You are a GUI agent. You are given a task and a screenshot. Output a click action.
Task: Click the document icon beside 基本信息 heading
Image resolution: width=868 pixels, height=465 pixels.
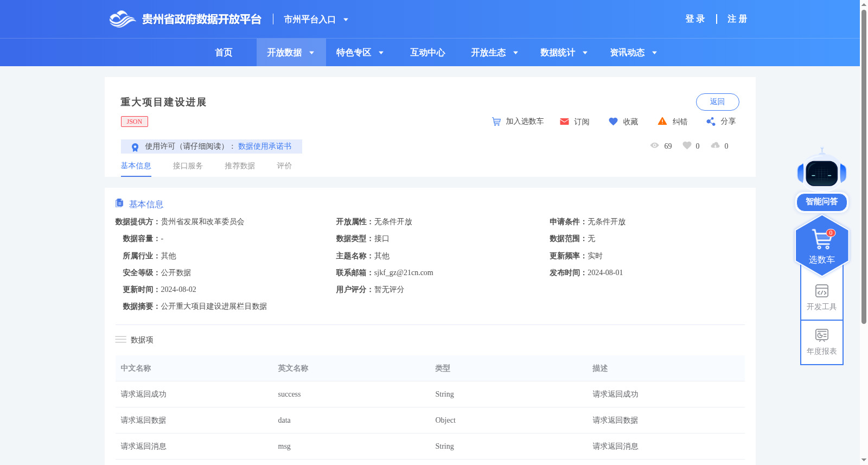pos(119,203)
